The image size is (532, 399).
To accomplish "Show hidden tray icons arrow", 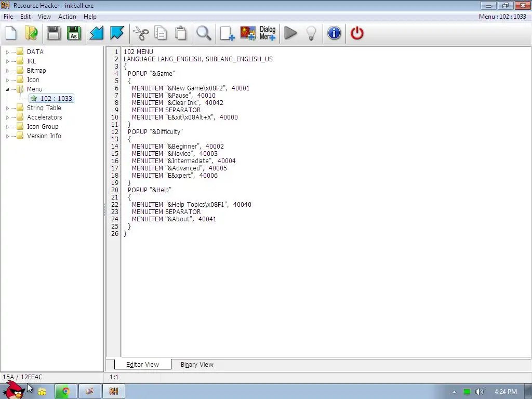I will click(454, 392).
